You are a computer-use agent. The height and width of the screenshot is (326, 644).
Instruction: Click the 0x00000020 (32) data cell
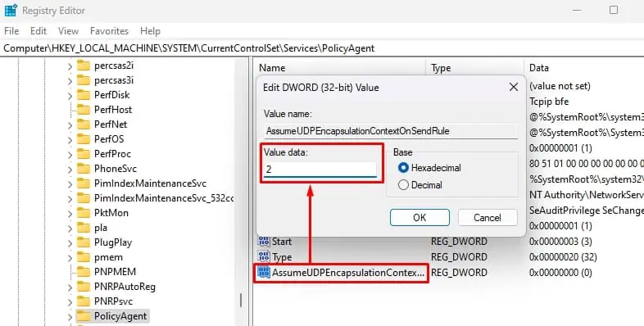click(x=563, y=257)
